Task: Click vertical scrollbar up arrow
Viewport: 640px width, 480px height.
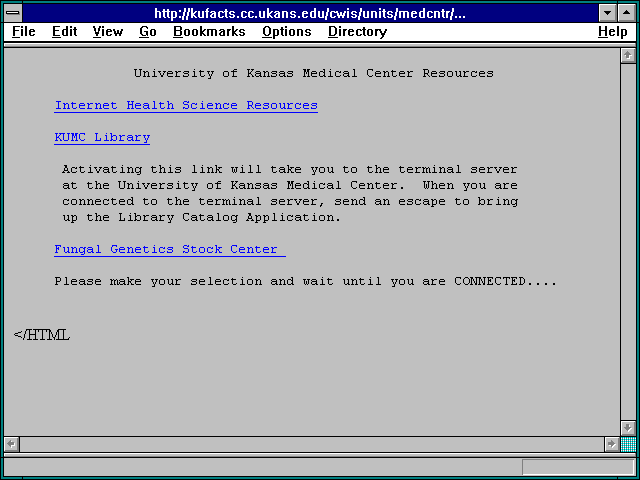Action: click(x=628, y=56)
